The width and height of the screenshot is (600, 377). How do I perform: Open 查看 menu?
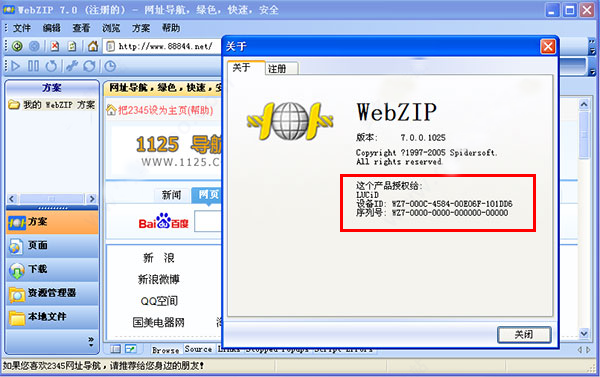pyautogui.click(x=81, y=28)
